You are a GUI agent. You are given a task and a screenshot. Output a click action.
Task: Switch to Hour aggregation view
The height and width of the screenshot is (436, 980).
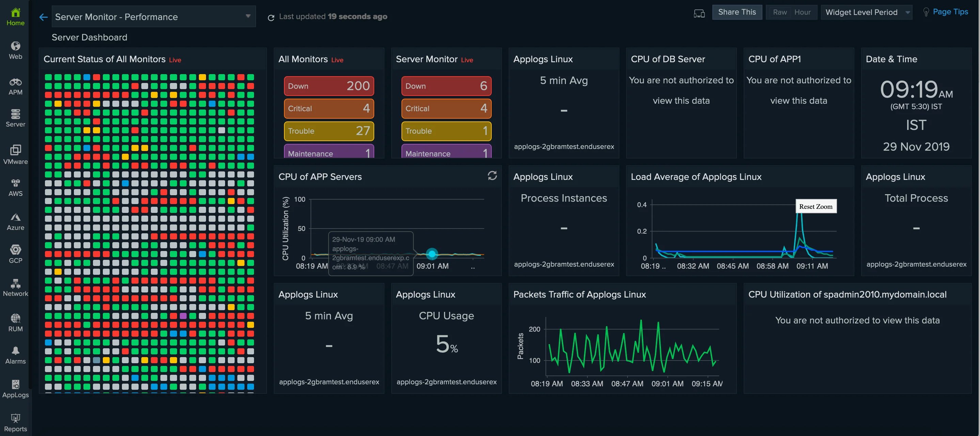(802, 12)
